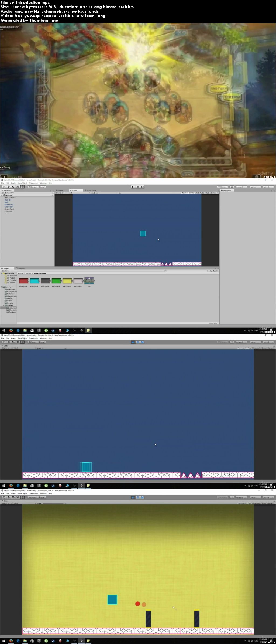This screenshot has width=276, height=644.
Task: Toggle Mute Audio in the Hierarchy-panel frame
Action: pyautogui.click(x=200, y=193)
